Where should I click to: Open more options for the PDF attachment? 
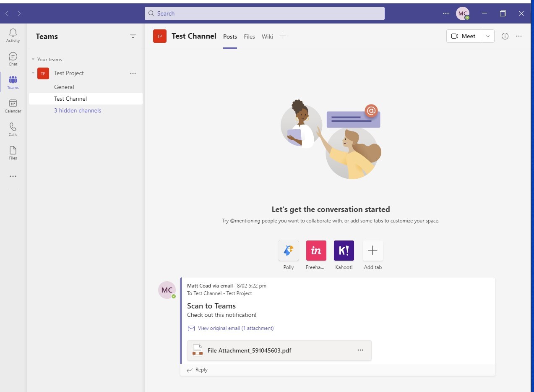coord(360,350)
